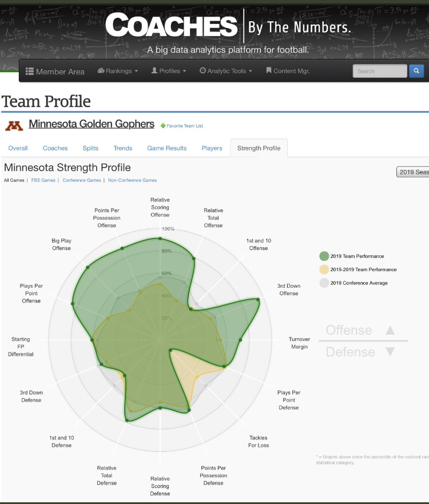Image resolution: width=429 pixels, height=504 pixels.
Task: Toggle the 2019 Conference Average legend swatch
Action: [324, 283]
